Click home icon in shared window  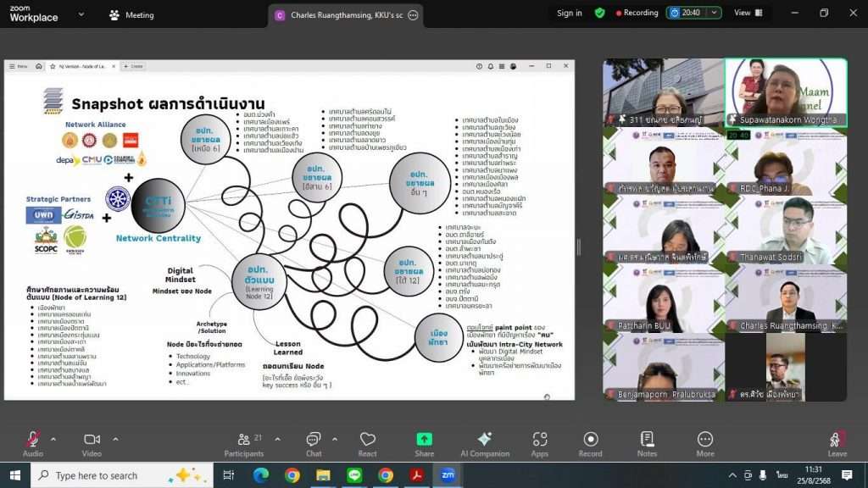[x=39, y=66]
